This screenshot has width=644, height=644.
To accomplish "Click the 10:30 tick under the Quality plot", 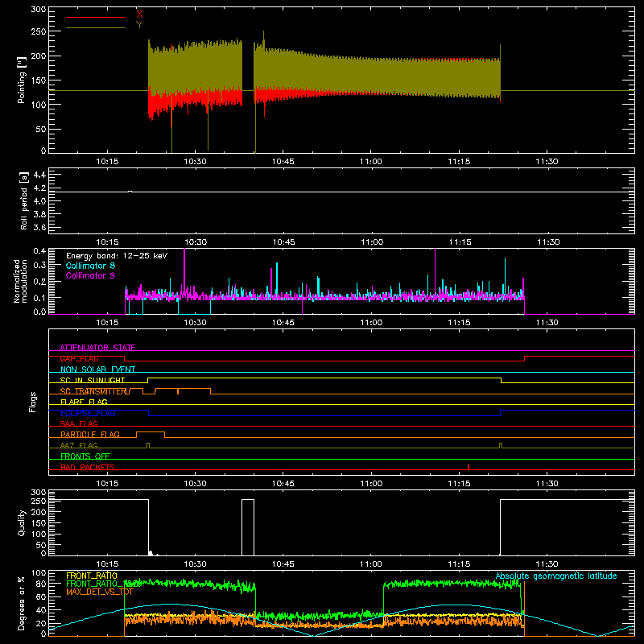I will pyautogui.click(x=195, y=564).
